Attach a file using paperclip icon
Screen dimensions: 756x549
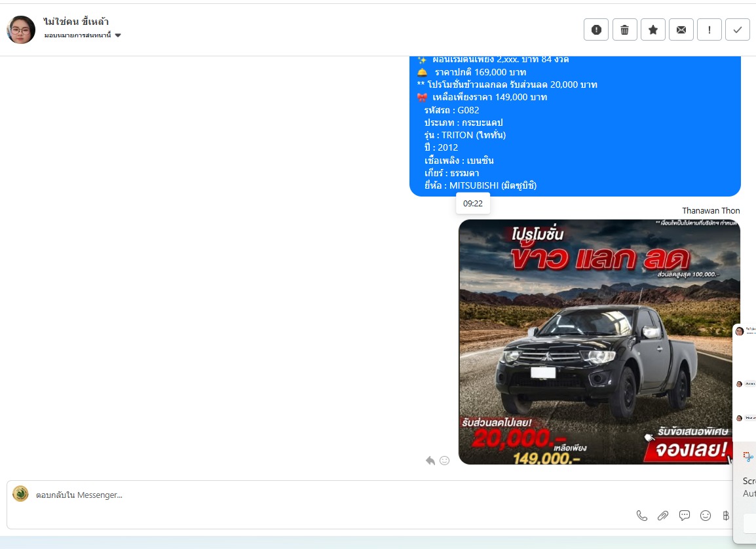663,516
